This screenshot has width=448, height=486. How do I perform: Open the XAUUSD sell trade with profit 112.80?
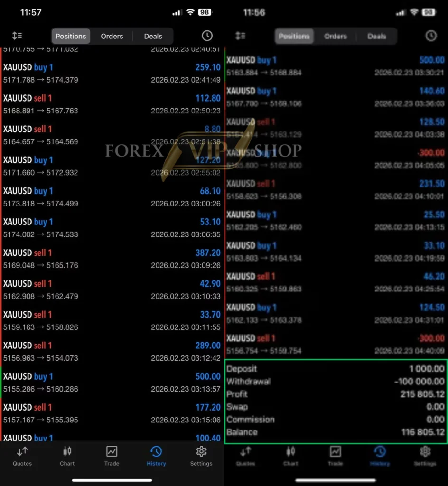112,104
